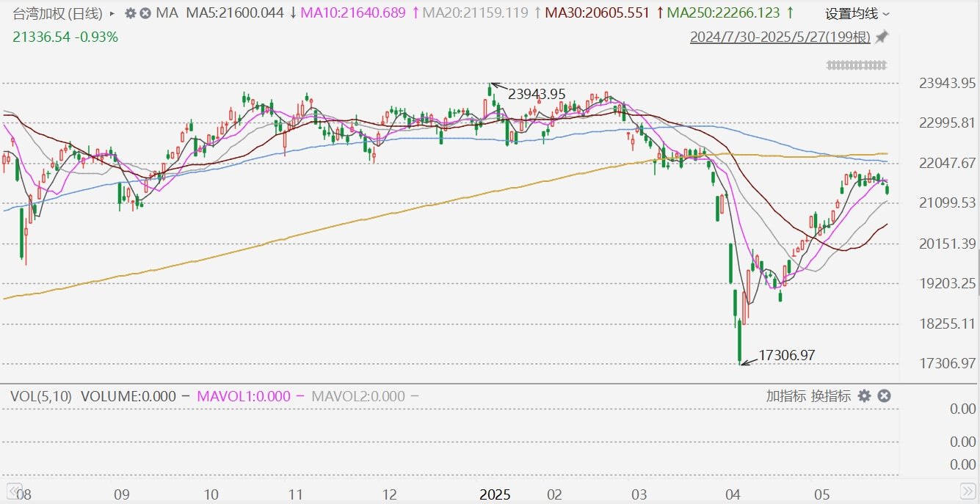Open the date range 2024/7/30-2025/5/27 link
Screen dimensions: 980x504
pos(780,37)
